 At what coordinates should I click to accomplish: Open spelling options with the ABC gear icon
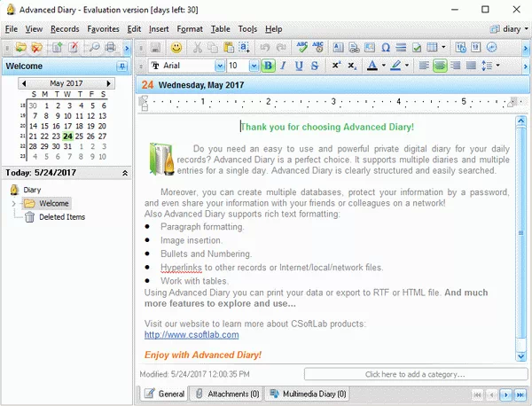point(318,48)
